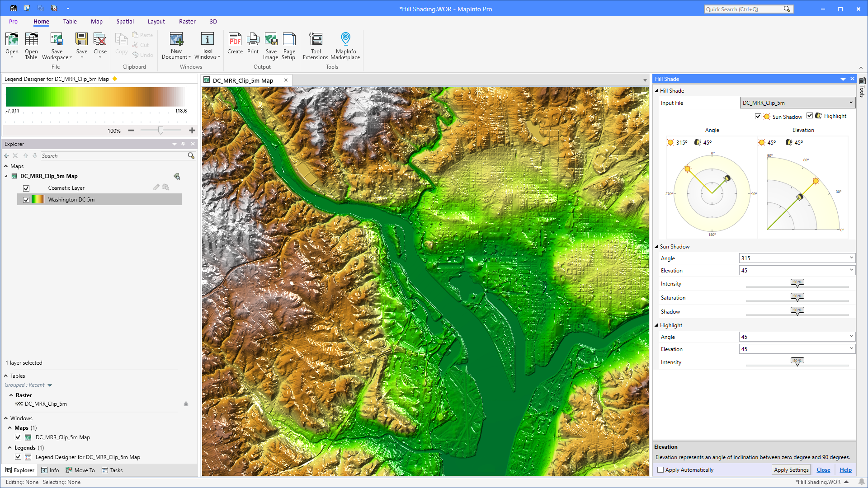The height and width of the screenshot is (488, 868).
Task: Open Tool Extensions
Action: pyautogui.click(x=316, y=46)
